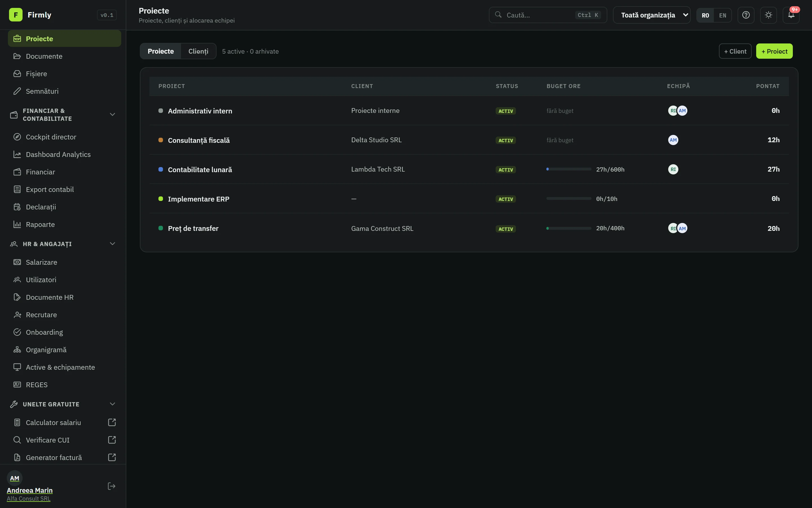
Task: Open the Andreea Marin profile link
Action: click(x=30, y=490)
